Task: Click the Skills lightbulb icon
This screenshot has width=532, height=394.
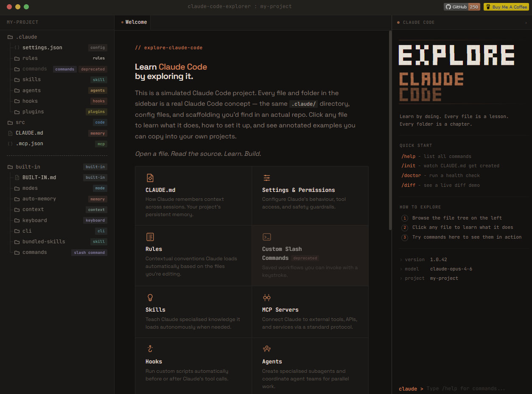Action: pyautogui.click(x=149, y=298)
